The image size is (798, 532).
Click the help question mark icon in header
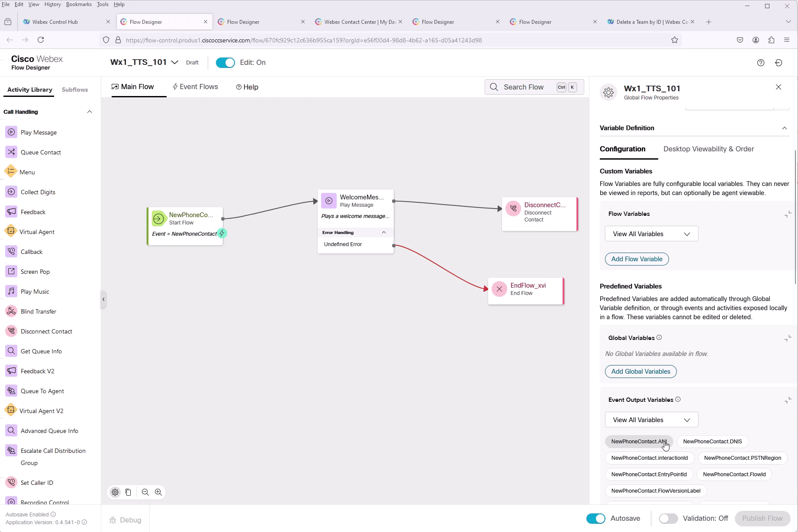(x=761, y=63)
